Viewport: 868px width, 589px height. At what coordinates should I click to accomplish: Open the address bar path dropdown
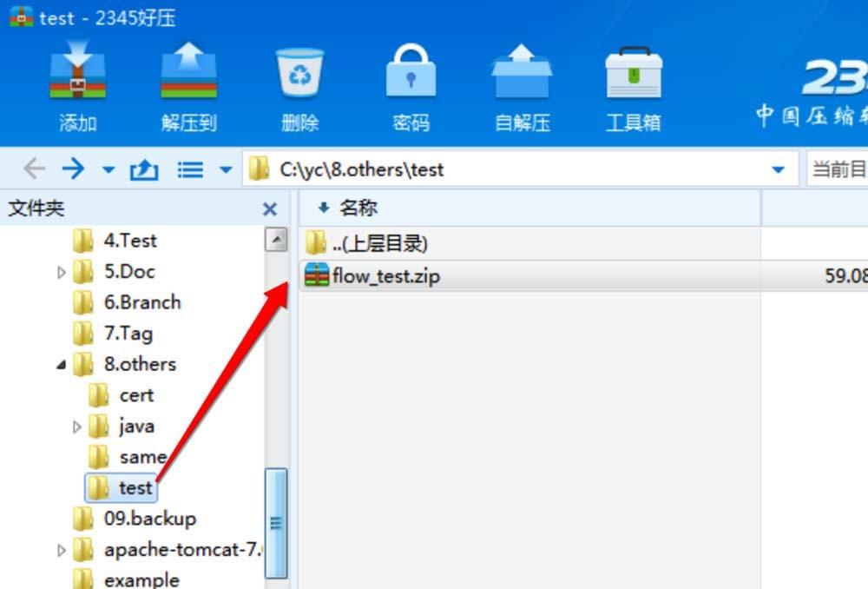(778, 169)
